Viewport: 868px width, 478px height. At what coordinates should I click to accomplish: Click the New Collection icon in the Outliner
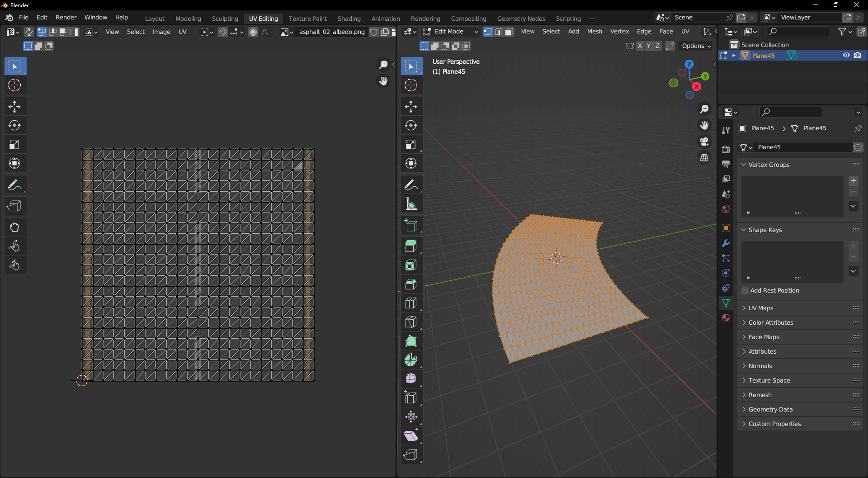click(862, 32)
